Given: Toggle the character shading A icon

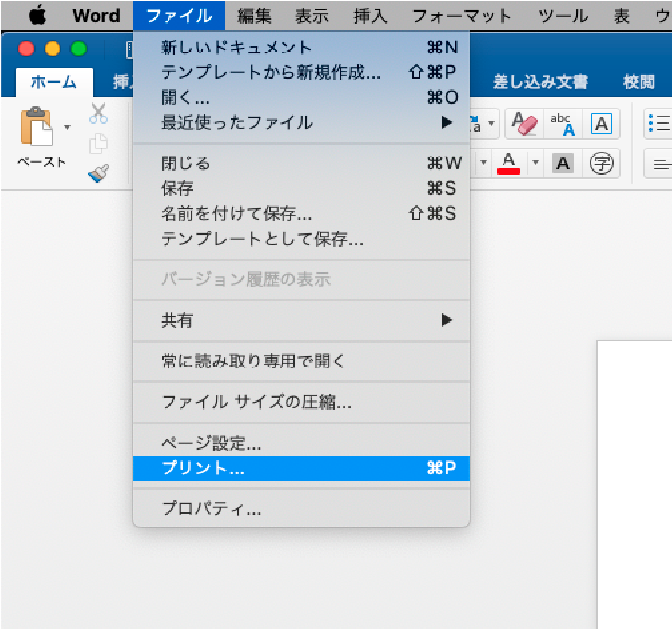Looking at the screenshot, I should point(563,163).
